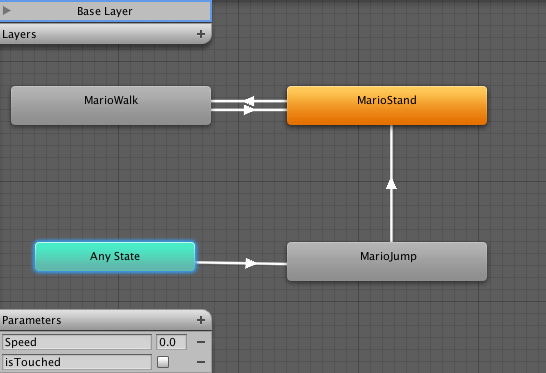The height and width of the screenshot is (373, 546).
Task: Toggle the isTouched checkbox
Action: coord(163,362)
